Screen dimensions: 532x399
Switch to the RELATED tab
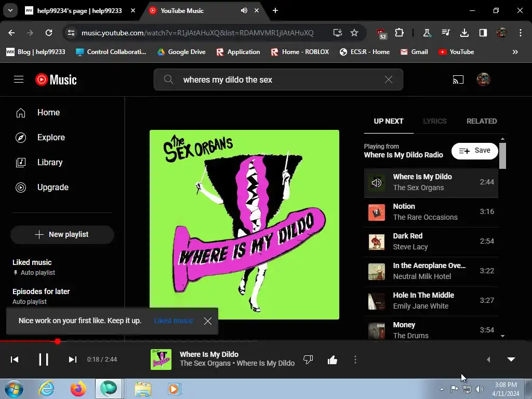pos(482,121)
